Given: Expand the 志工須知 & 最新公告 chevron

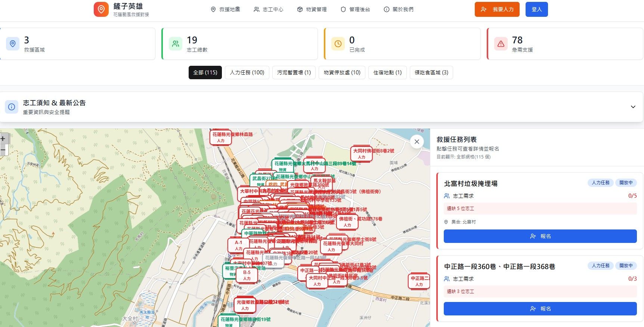Looking at the screenshot, I should 633,107.
